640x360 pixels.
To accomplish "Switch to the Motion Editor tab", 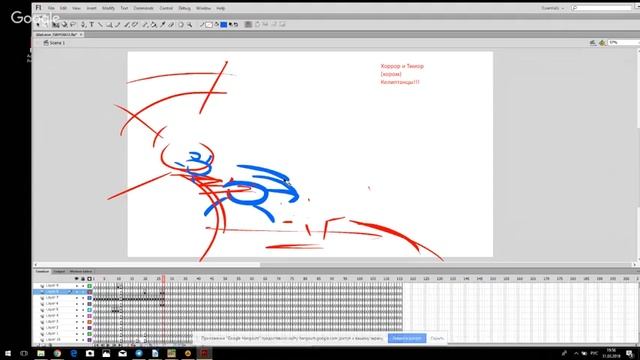I will 80,271.
